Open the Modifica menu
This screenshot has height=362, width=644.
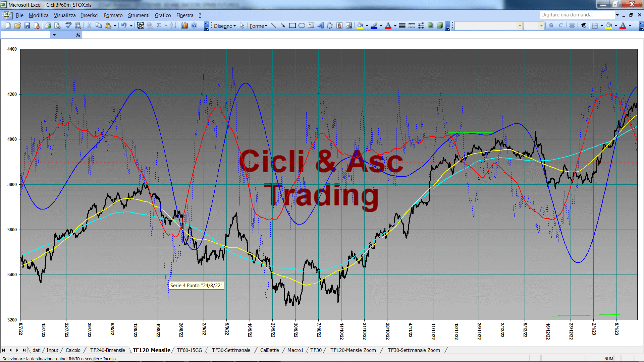[x=39, y=15]
